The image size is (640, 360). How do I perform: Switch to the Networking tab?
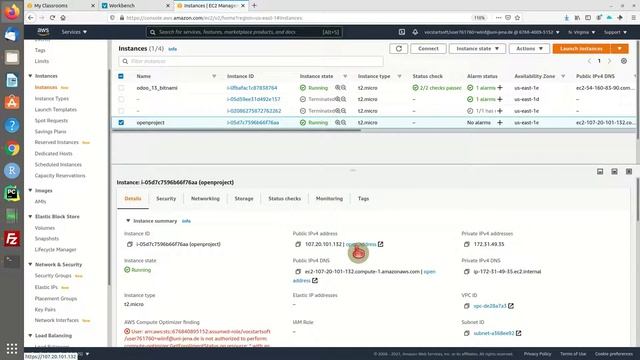point(205,199)
